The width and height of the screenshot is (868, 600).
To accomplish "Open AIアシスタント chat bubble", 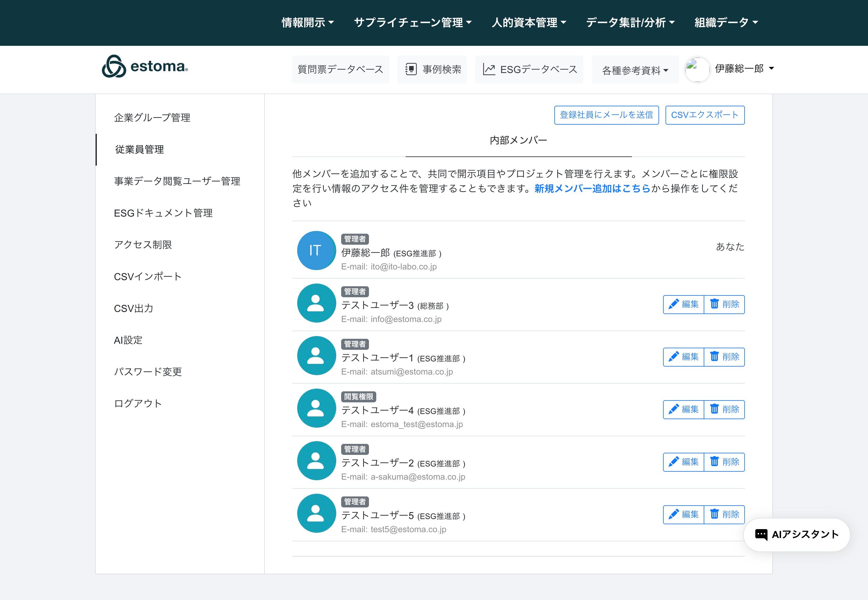I will pos(797,535).
